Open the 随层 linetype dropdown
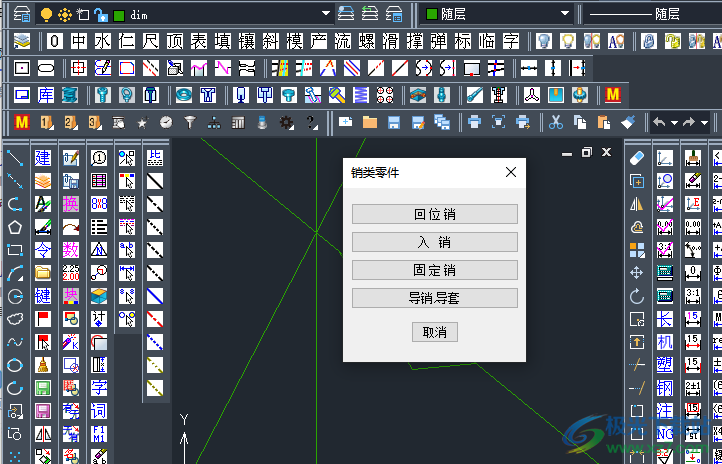The width and height of the screenshot is (722, 464). [x=652, y=14]
